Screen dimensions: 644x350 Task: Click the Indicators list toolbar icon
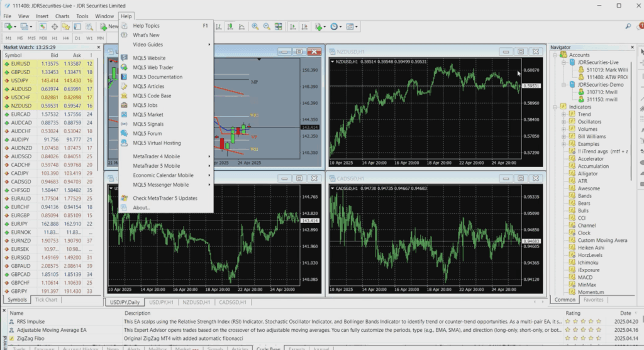318,26
